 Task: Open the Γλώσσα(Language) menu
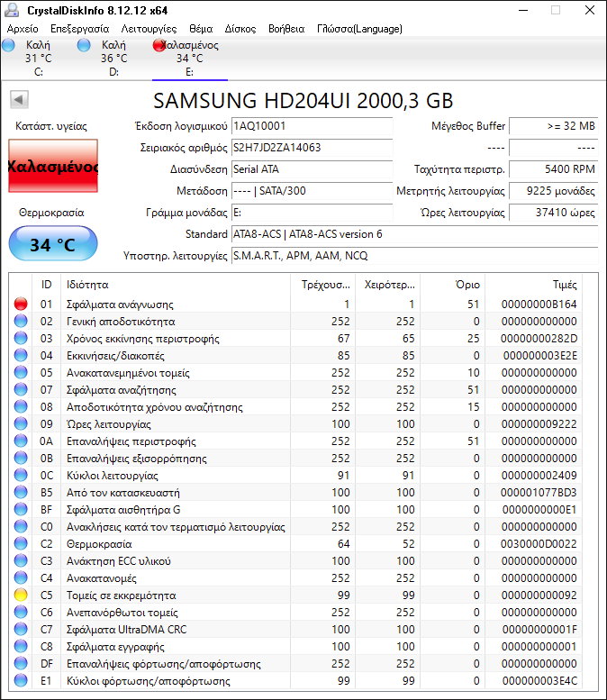click(x=359, y=29)
